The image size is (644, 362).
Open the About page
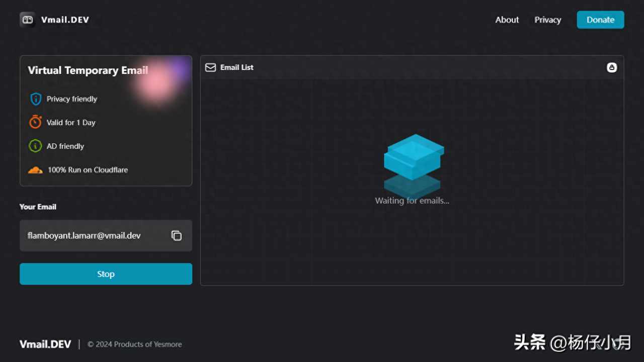(x=507, y=20)
